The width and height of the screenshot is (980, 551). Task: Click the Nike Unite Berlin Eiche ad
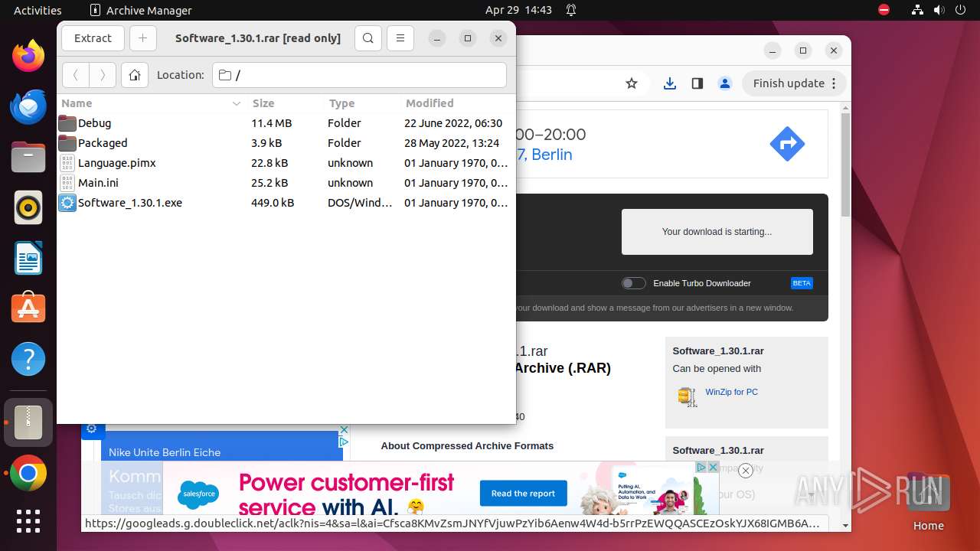(x=165, y=452)
